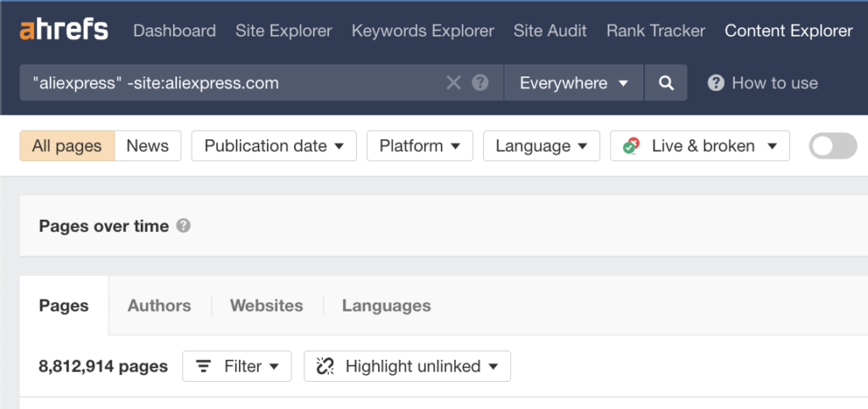Switch to the News option
Image resolution: width=868 pixels, height=409 pixels.
pos(147,146)
